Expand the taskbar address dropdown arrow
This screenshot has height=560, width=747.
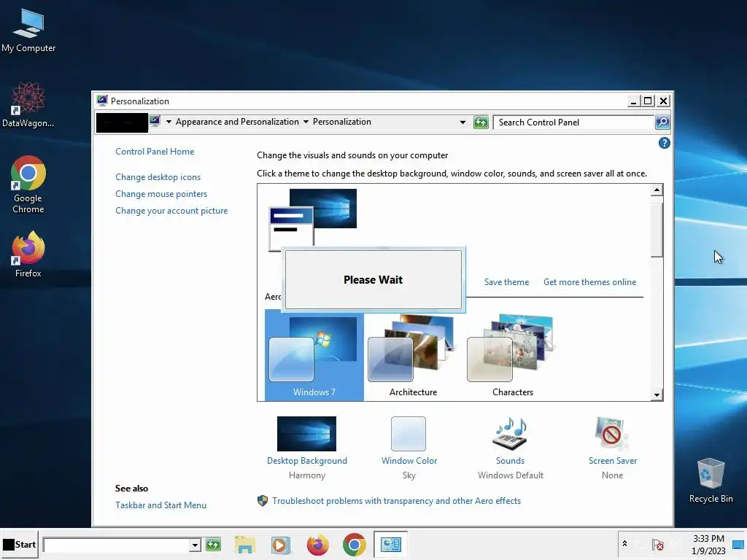click(195, 545)
